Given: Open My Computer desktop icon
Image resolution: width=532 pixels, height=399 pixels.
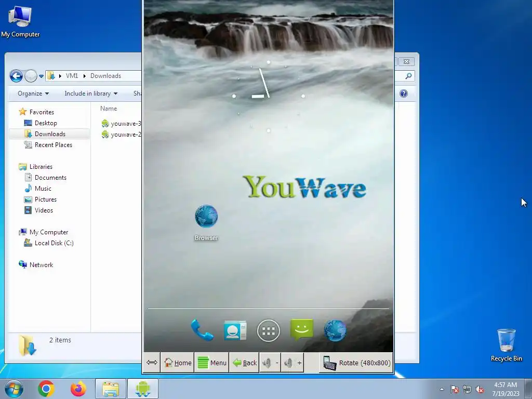Looking at the screenshot, I should tap(20, 21).
